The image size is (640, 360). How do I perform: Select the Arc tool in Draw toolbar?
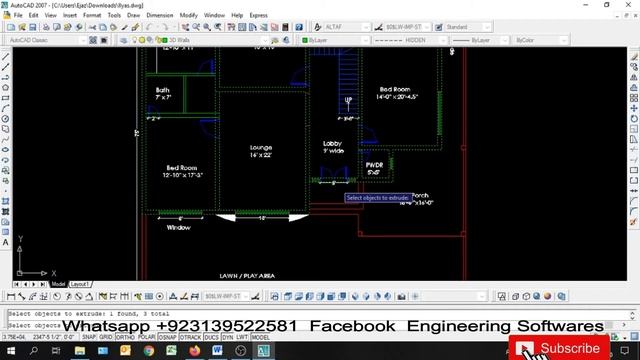(x=5, y=109)
